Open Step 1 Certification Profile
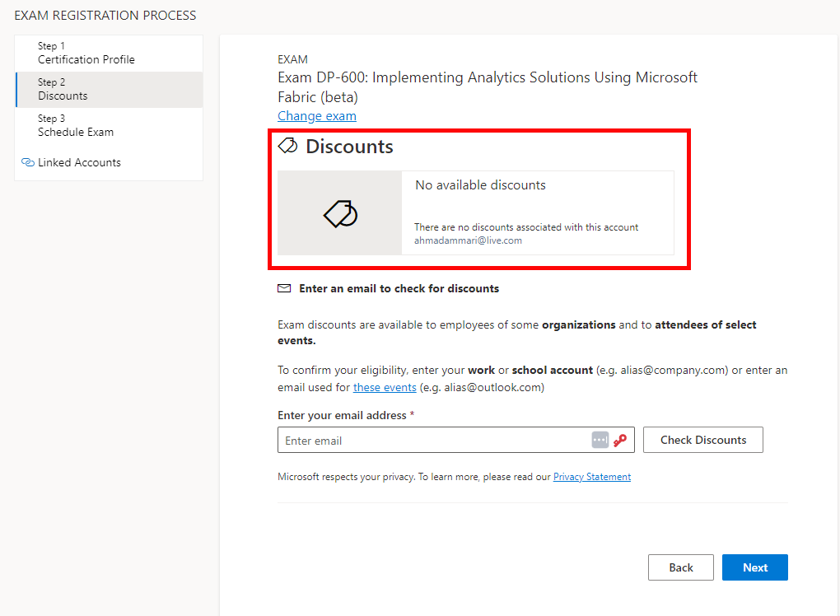Screen dimensions: 840x616 [109, 53]
